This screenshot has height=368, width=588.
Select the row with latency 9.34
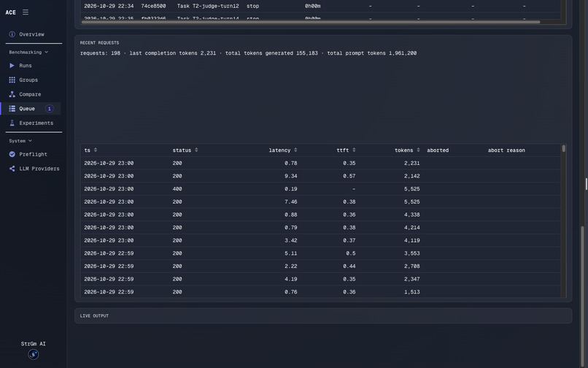click(x=320, y=176)
